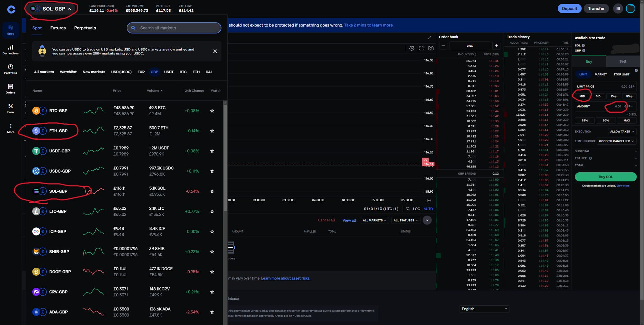Image resolution: width=644 pixels, height=325 pixels.
Task: Close the USDC info banner
Action: point(215,51)
